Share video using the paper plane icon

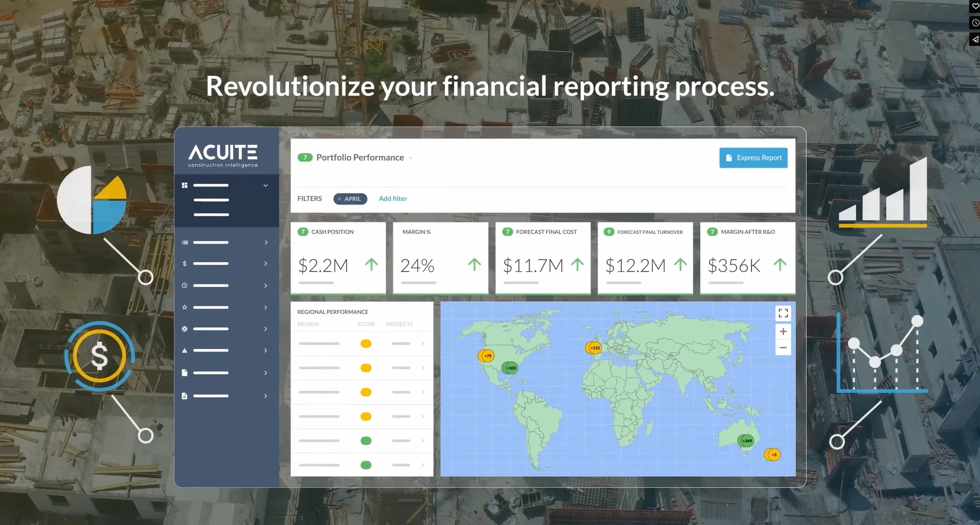tap(975, 39)
